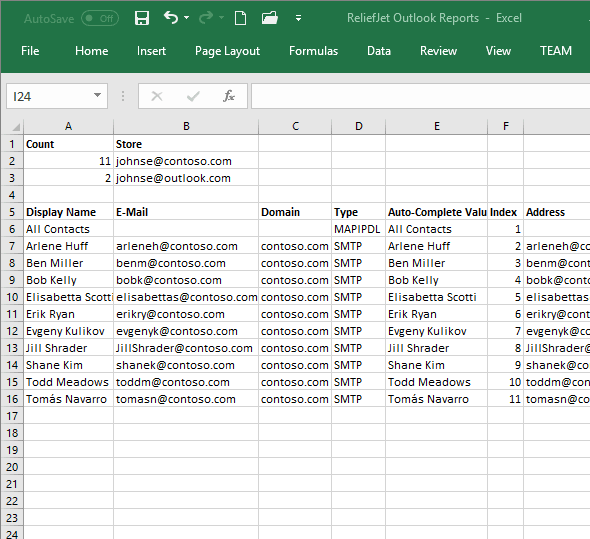Viewport: 590px width, 539px height.
Task: Open the File tab
Action: [30, 51]
